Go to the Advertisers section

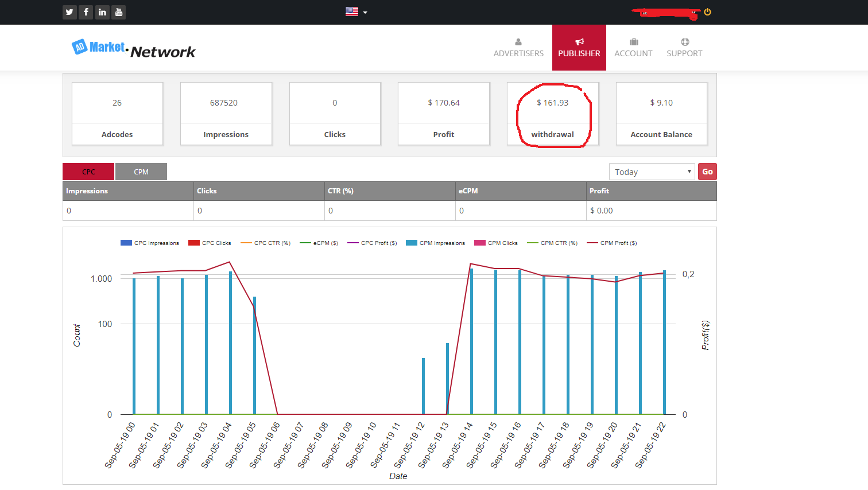click(518, 48)
